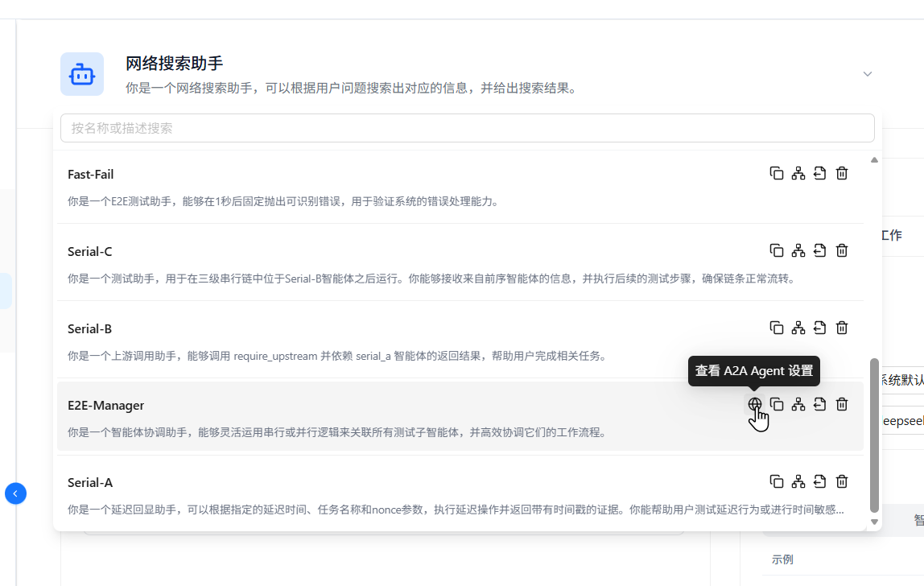Viewport: 924px width, 586px height.
Task: Click the 网络搜索助手 description text under title
Action: [x=353, y=89]
